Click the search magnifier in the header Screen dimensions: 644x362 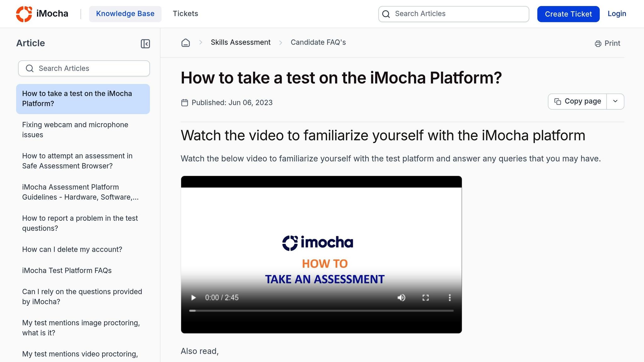coord(386,14)
